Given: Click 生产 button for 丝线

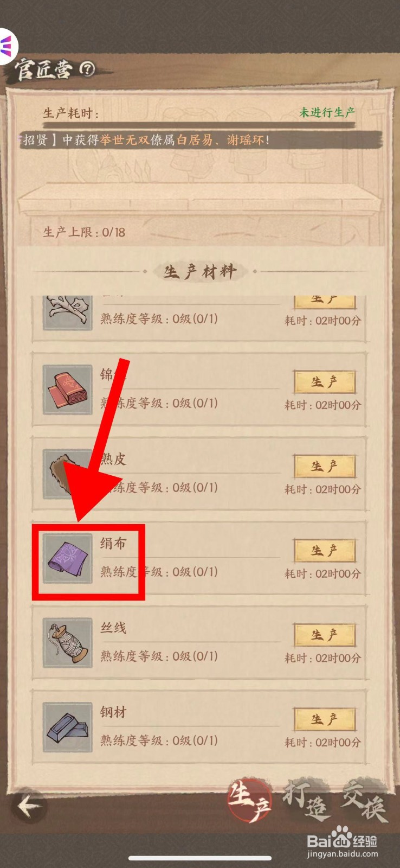Looking at the screenshot, I should pos(324,635).
